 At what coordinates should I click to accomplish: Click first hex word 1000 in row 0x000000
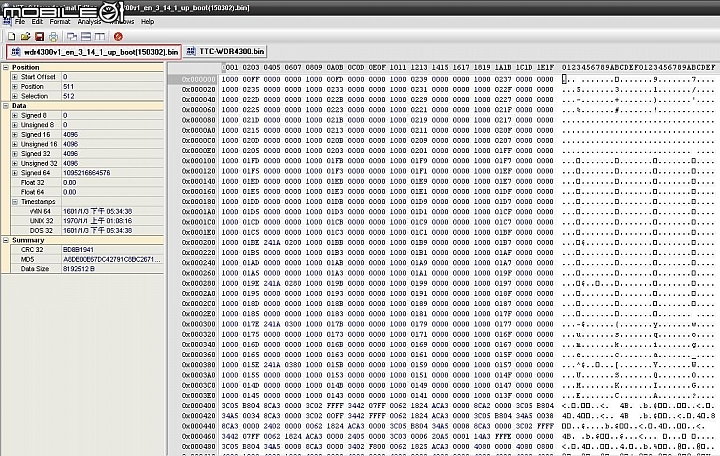(x=230, y=79)
